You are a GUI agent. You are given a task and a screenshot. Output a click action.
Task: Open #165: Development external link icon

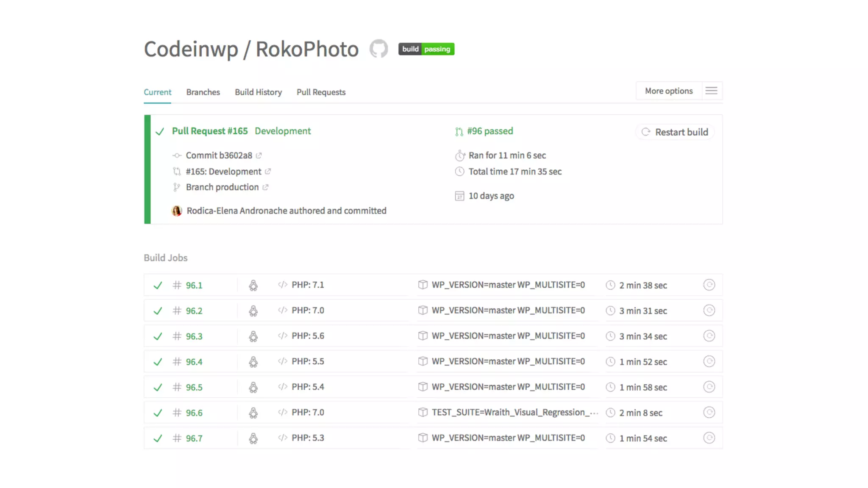tap(268, 172)
